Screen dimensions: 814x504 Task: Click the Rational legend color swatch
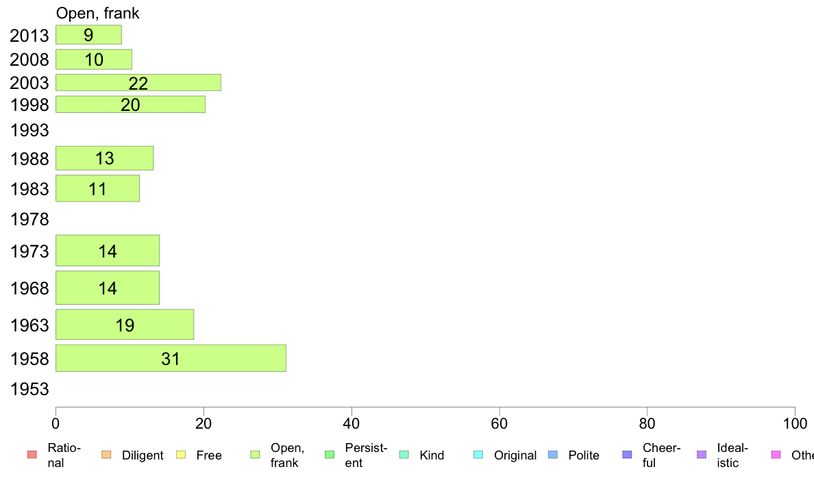[32, 455]
